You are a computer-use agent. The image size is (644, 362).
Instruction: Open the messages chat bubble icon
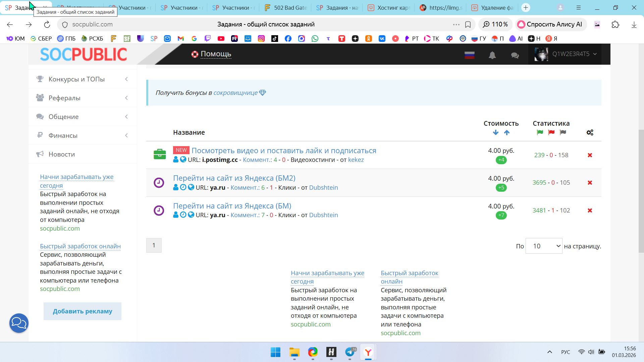pyautogui.click(x=515, y=55)
